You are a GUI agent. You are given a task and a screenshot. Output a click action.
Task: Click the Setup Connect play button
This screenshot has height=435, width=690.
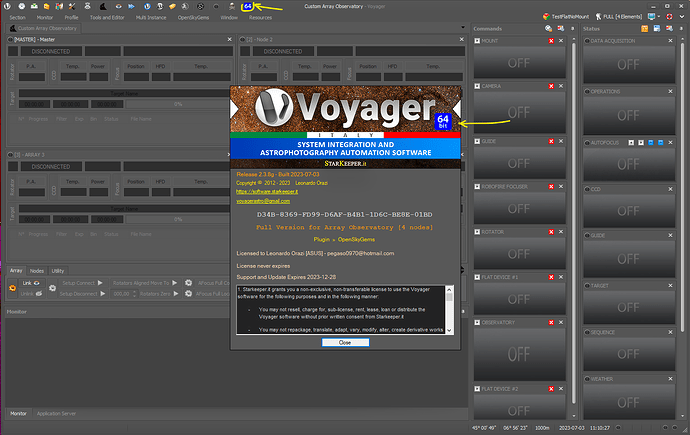(x=100, y=283)
